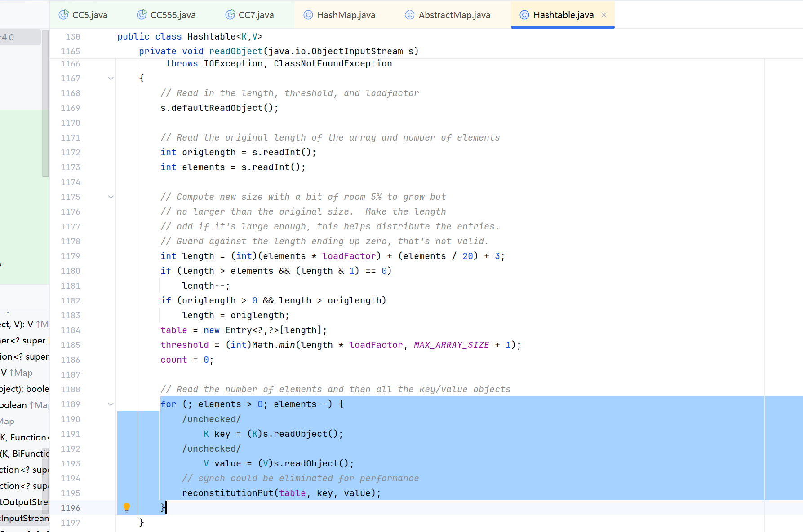This screenshot has height=532, width=803.
Task: Collapse the readObject method body fold arrow
Action: point(111,79)
